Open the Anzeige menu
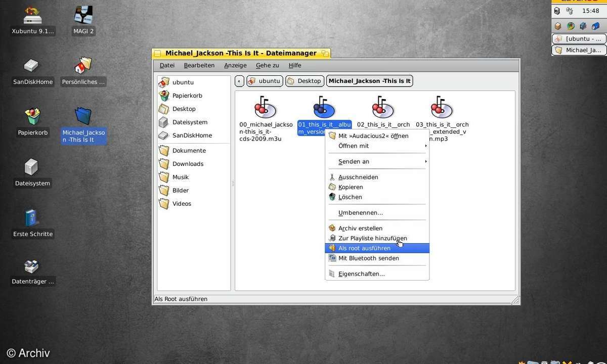This screenshot has width=607, height=364. pos(235,65)
